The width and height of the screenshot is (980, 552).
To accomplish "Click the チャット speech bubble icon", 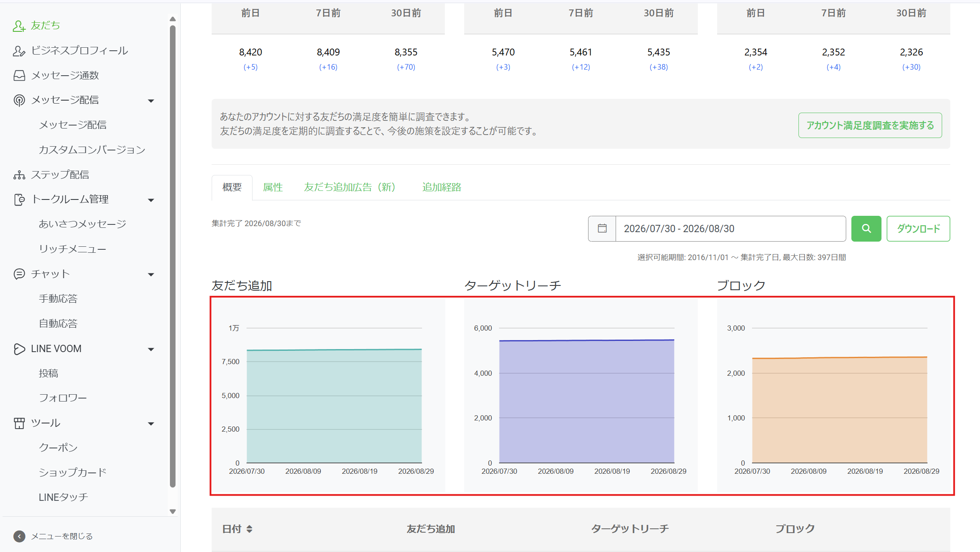I will [19, 274].
